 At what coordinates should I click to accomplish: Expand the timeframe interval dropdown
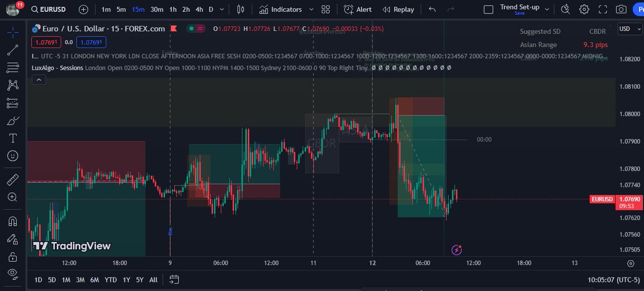tap(222, 9)
